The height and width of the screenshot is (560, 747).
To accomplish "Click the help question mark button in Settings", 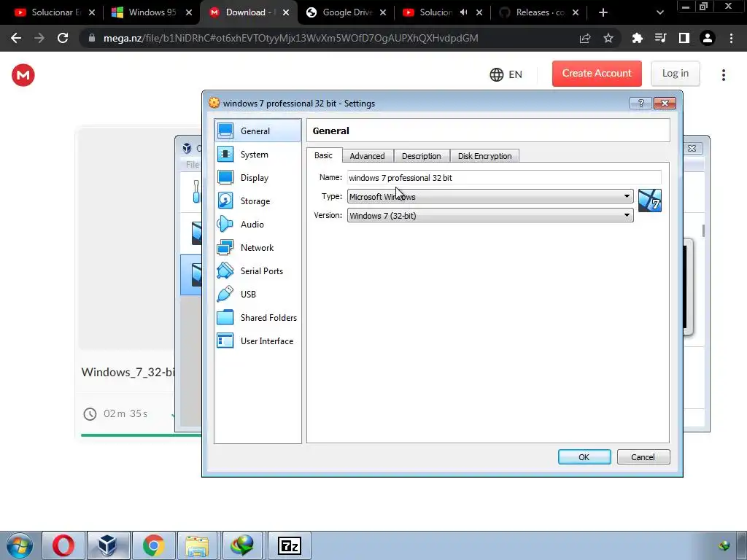I will coord(640,104).
